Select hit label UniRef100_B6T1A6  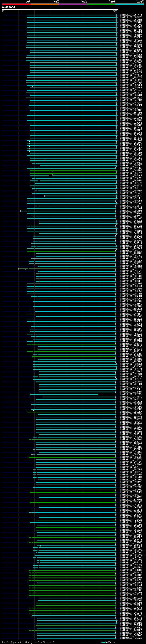[x=131, y=63]
